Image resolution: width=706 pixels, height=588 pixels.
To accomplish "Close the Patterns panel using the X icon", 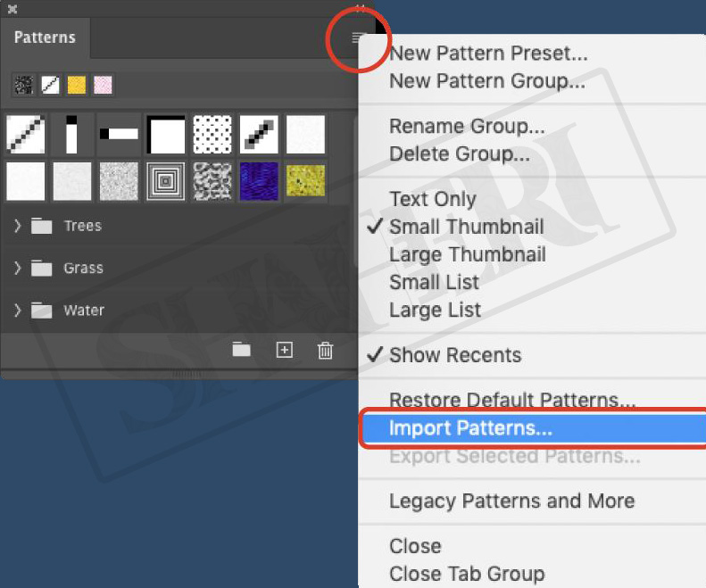I will 12,9.
